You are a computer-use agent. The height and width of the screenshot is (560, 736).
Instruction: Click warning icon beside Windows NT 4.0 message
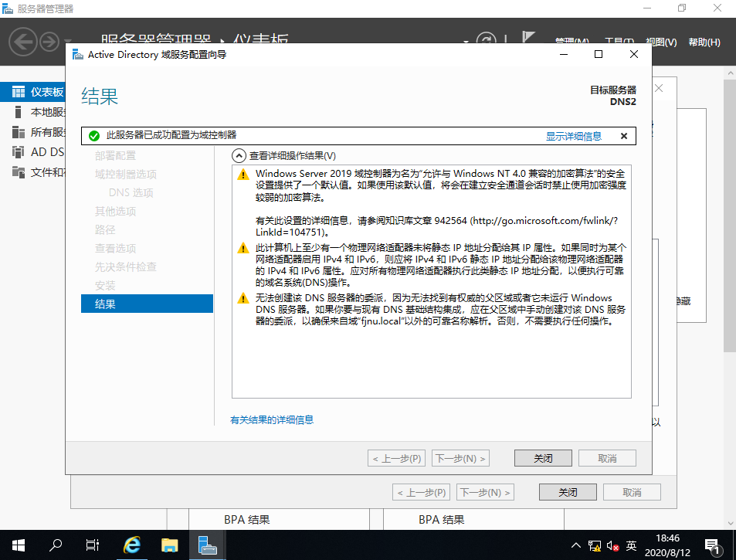click(x=243, y=175)
